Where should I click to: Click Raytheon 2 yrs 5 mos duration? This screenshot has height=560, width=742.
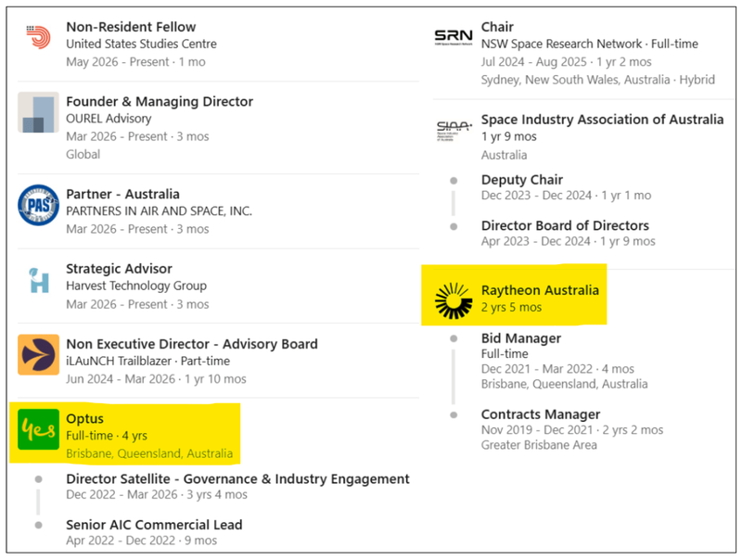(512, 308)
